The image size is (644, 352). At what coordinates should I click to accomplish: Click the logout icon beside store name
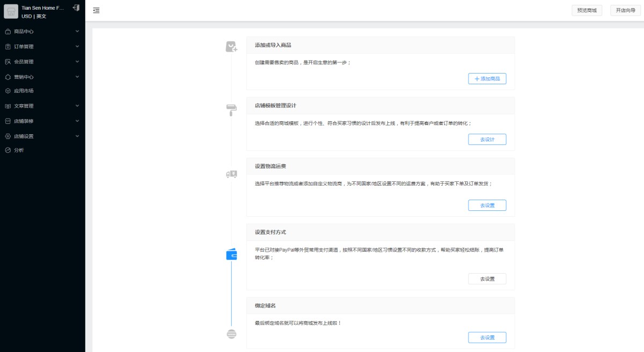click(76, 8)
